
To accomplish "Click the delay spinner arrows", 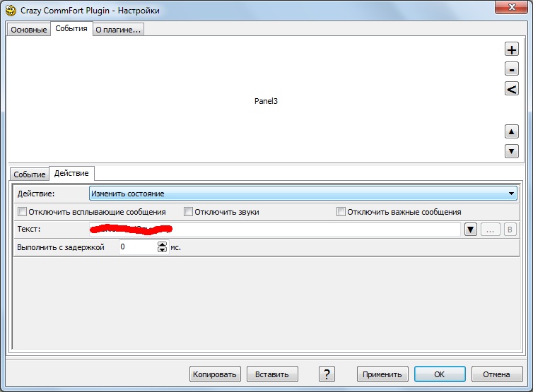I will point(163,247).
